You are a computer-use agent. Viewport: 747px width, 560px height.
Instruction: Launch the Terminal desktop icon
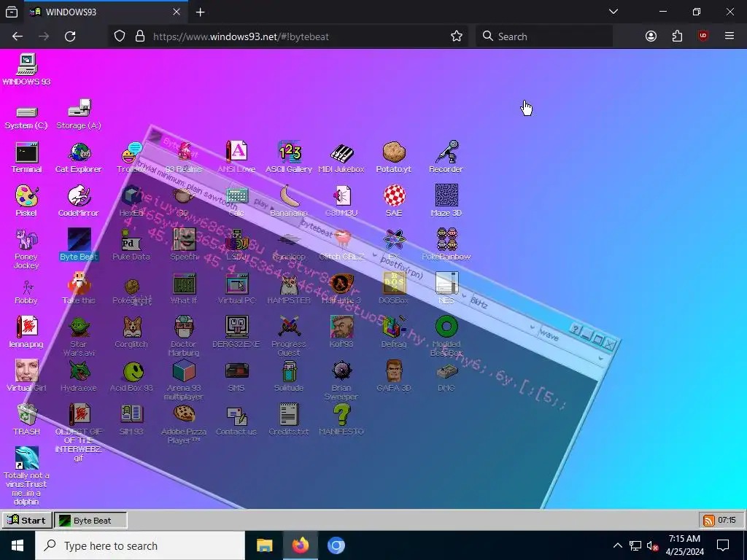(x=27, y=152)
